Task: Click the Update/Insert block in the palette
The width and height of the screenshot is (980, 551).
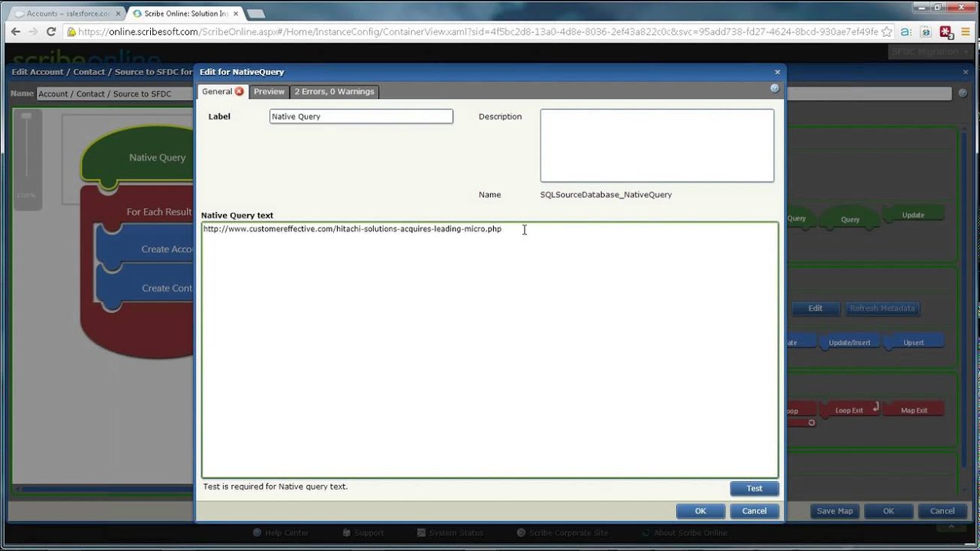Action: 849,342
